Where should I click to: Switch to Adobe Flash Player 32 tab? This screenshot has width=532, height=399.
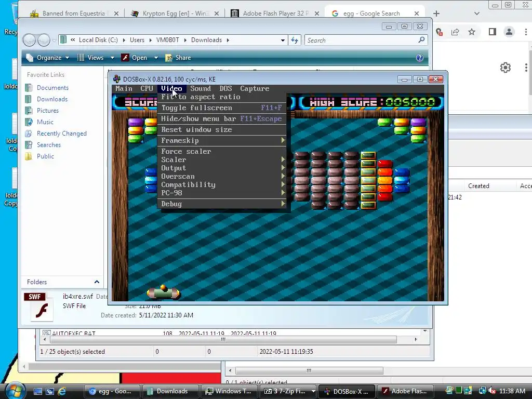point(275,14)
